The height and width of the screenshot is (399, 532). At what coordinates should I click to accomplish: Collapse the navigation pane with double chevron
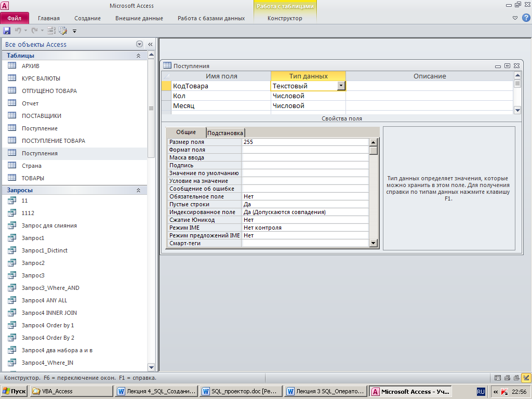[150, 44]
